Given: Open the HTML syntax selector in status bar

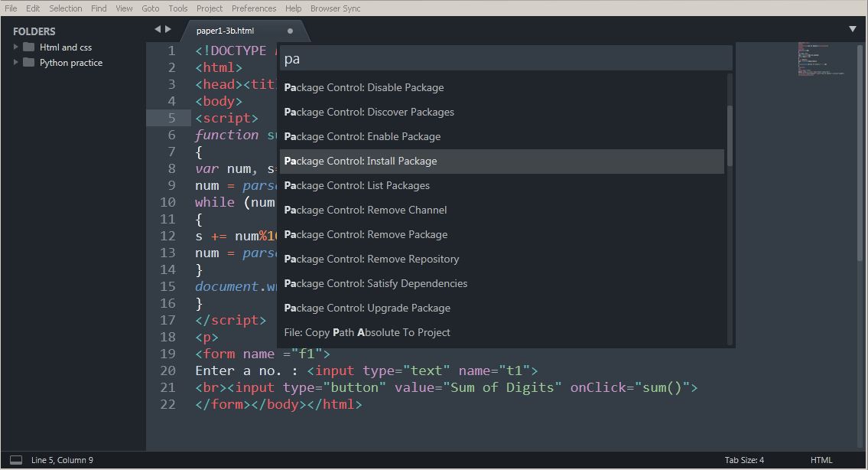Looking at the screenshot, I should tap(821, 460).
